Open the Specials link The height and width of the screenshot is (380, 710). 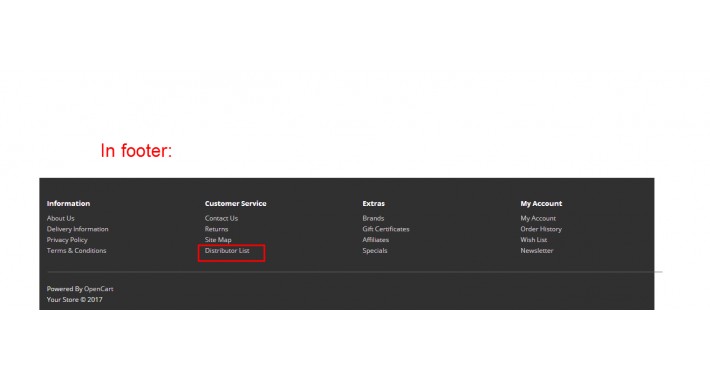coord(375,250)
